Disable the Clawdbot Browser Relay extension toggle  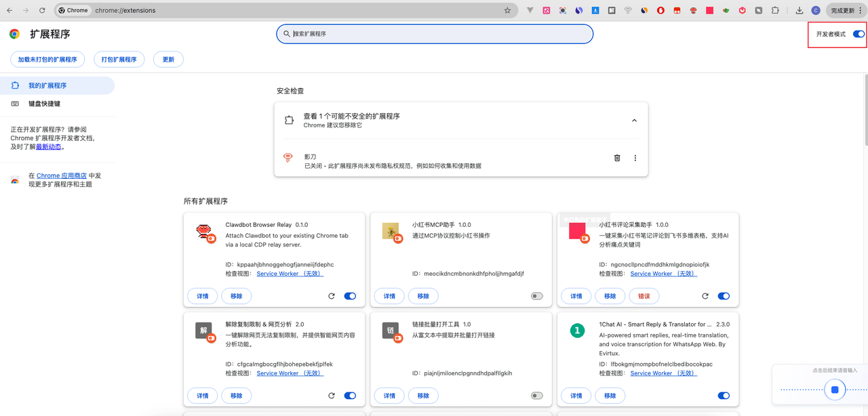[x=350, y=296]
